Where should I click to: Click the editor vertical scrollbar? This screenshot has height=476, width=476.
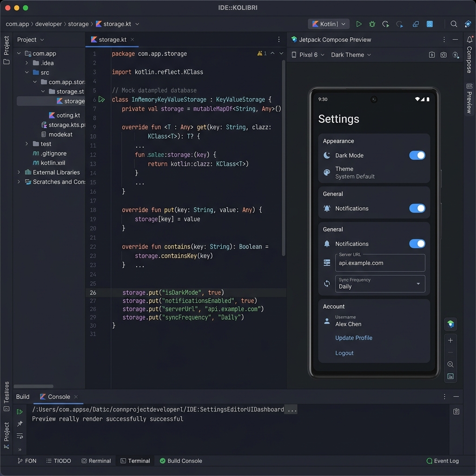284,158
